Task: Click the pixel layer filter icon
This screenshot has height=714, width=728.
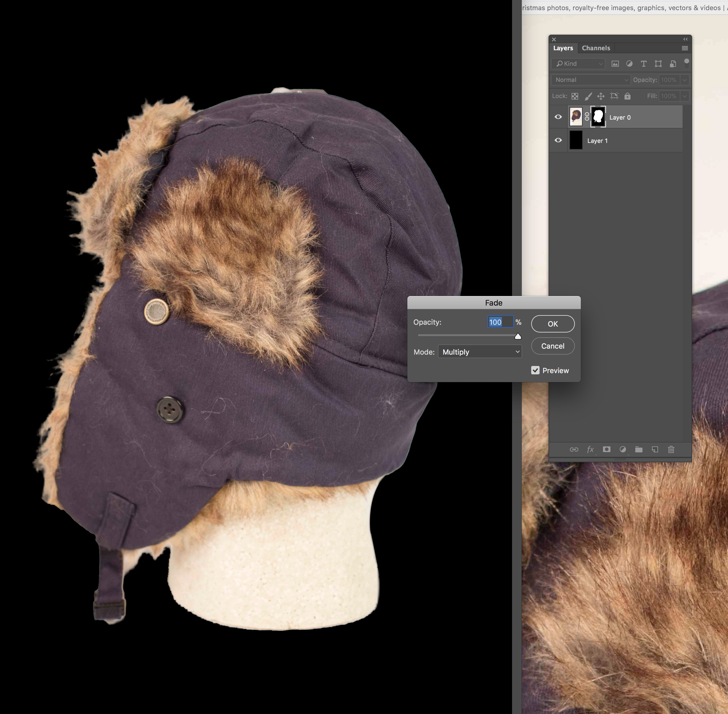Action: 615,64
